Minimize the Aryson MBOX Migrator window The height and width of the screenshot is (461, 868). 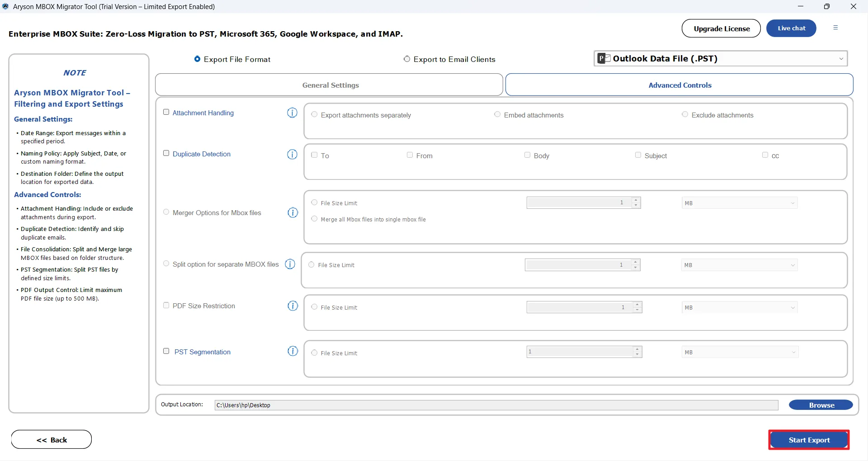(801, 6)
